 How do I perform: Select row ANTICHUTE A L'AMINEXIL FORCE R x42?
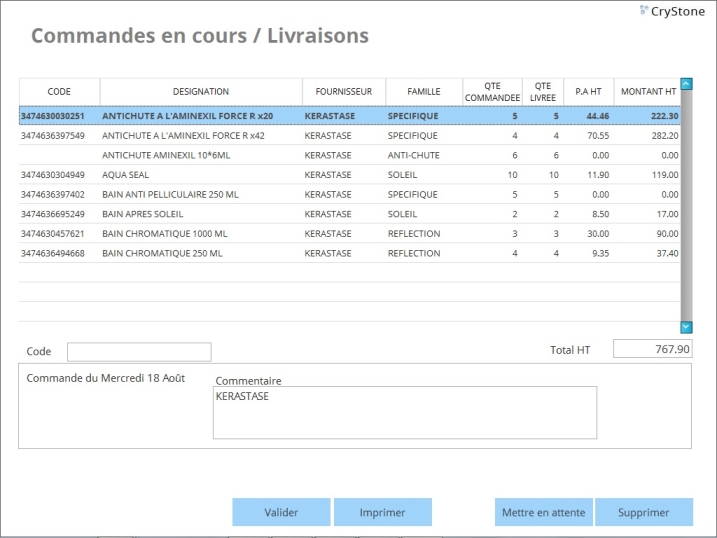[x=349, y=135]
